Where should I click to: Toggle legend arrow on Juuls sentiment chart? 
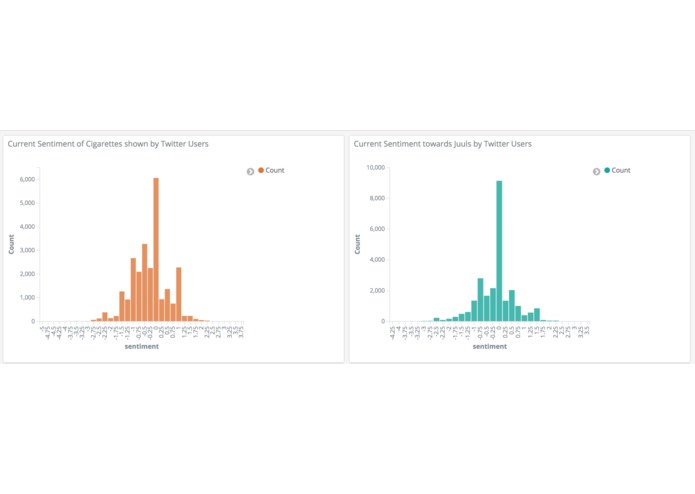tap(597, 171)
